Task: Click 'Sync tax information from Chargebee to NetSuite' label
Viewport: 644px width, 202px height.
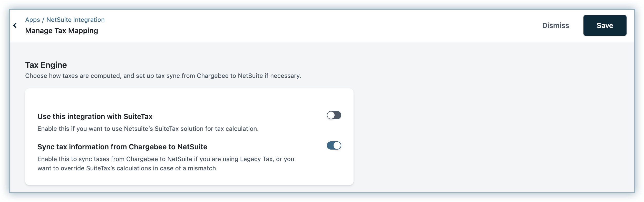Action: pyautogui.click(x=122, y=147)
